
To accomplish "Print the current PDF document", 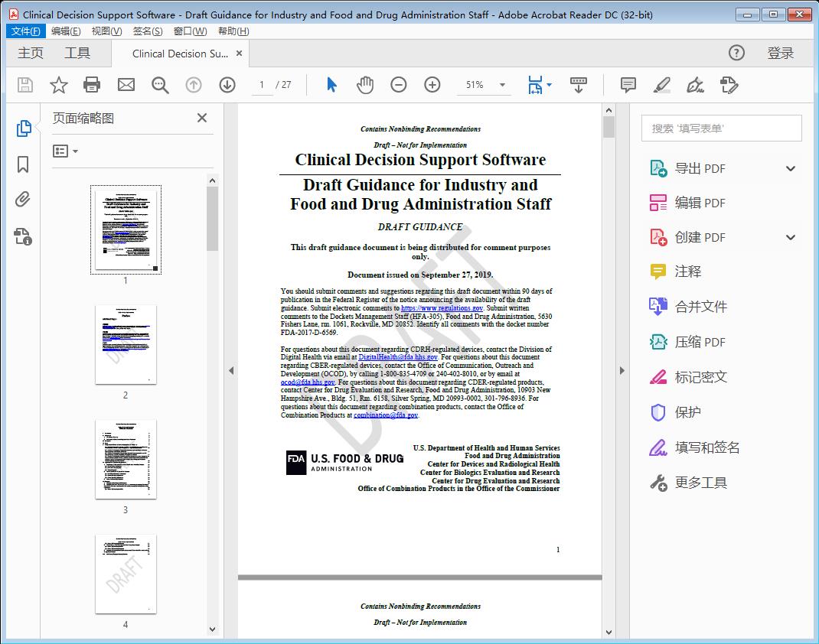I will [93, 85].
